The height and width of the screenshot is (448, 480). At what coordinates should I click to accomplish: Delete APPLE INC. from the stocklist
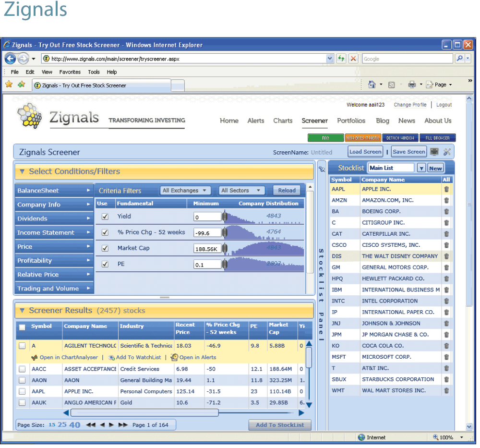[x=446, y=189]
